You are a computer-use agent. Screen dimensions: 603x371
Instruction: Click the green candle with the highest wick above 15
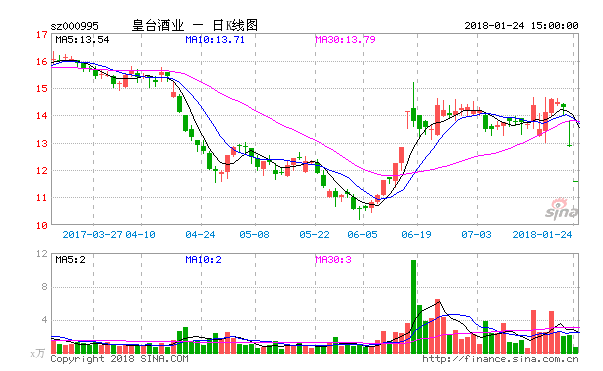(413, 105)
